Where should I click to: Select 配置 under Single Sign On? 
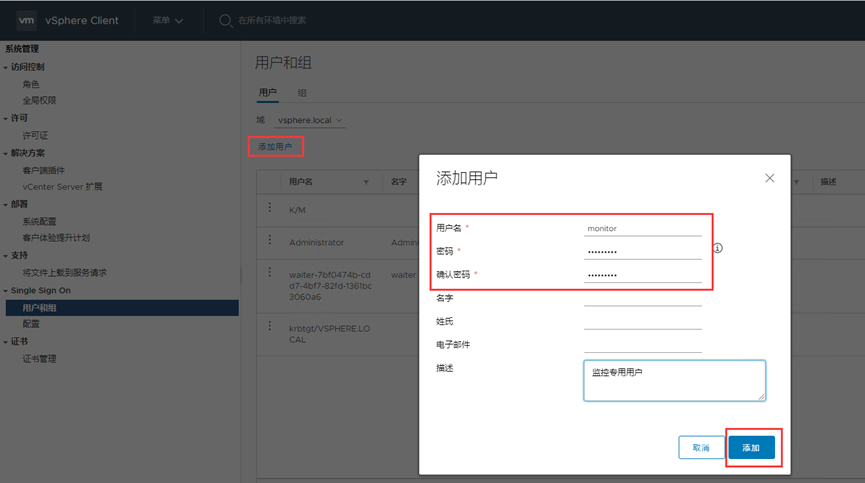31,324
